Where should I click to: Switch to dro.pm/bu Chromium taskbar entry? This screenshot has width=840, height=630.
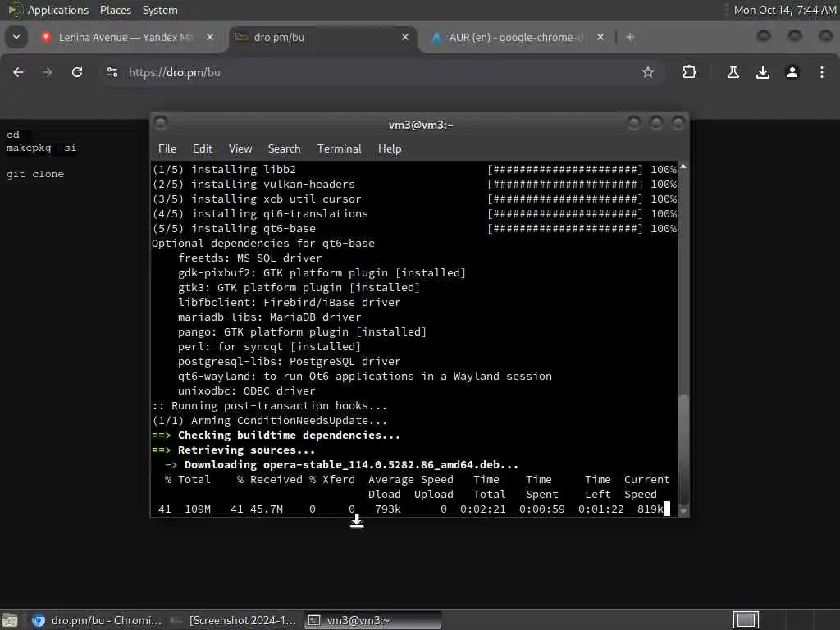97,620
